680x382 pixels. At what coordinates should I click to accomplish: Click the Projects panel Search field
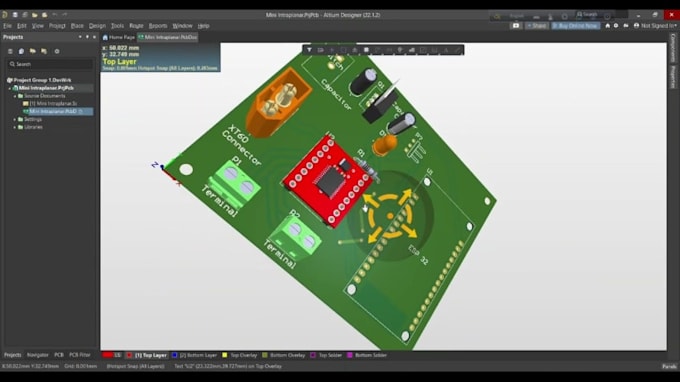(50, 64)
